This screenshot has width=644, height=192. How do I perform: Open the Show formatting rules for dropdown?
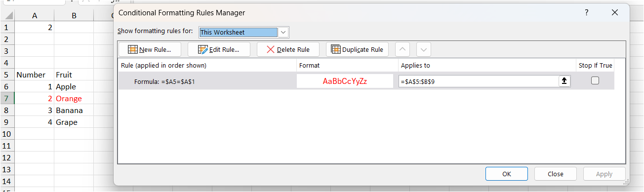tap(283, 33)
